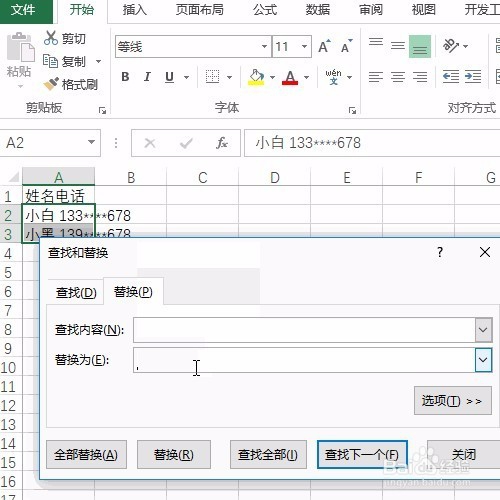The width and height of the screenshot is (500, 500).
Task: Switch to the 审阅 (Review) tab
Action: click(371, 10)
